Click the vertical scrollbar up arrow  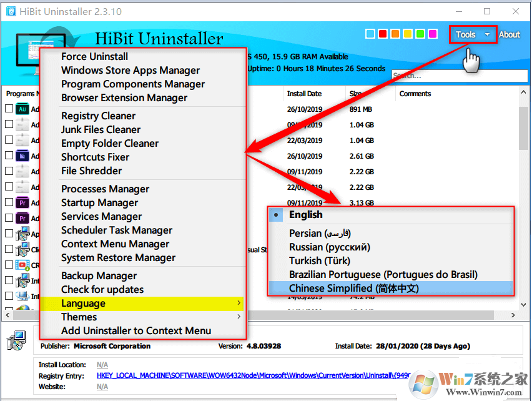point(523,92)
